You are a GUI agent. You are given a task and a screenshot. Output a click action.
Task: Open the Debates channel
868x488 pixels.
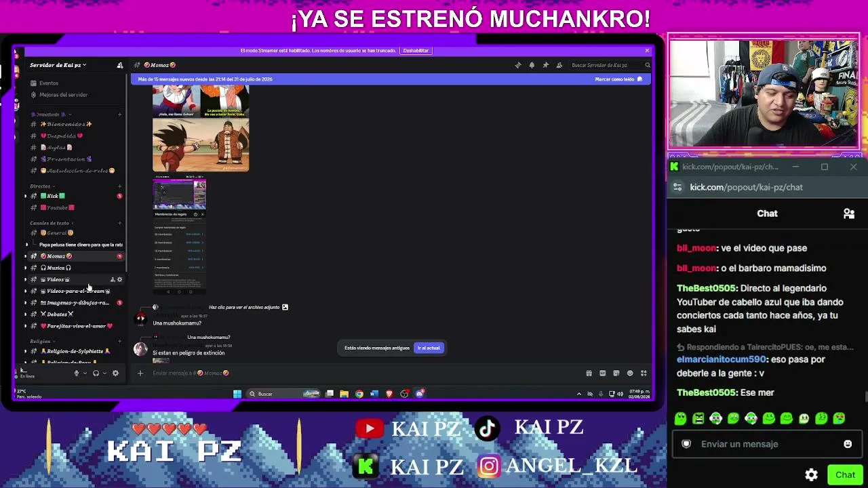coord(75,314)
